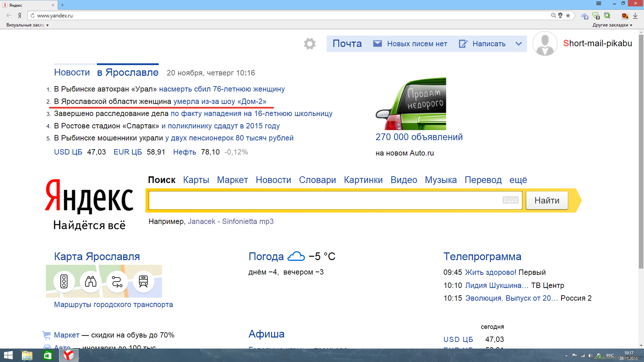Click the bookmark star in the address bar

[568, 16]
